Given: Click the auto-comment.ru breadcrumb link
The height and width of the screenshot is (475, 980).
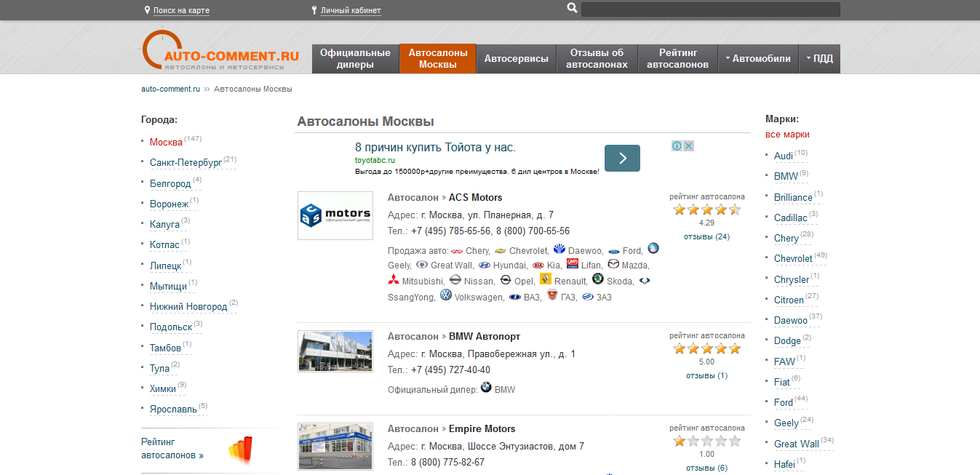Looking at the screenshot, I should 170,89.
